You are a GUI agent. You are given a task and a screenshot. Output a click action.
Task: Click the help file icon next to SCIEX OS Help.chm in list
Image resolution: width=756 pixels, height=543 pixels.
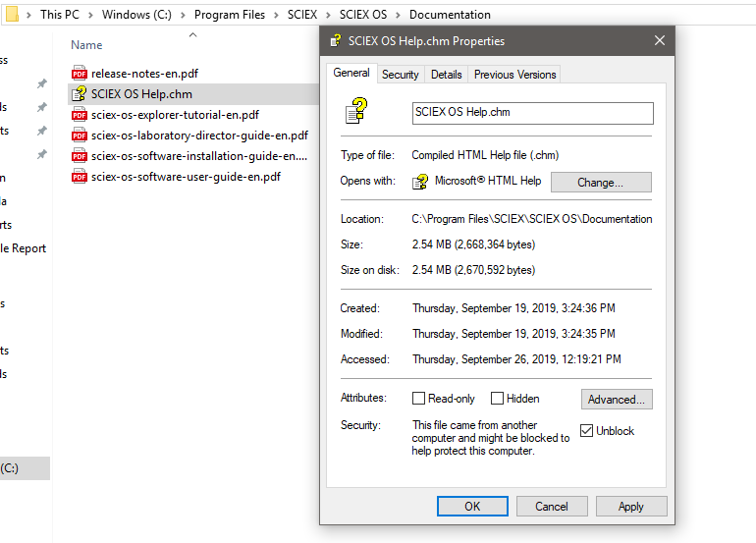point(80,94)
